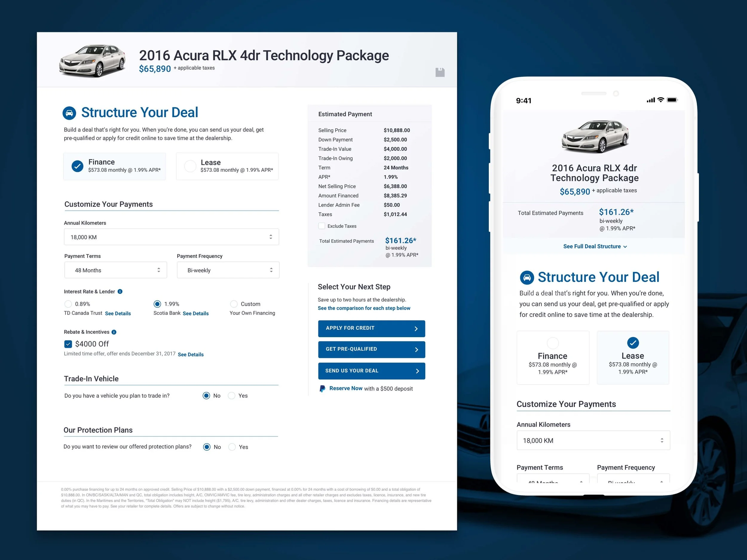Open the desktop Payment Frequency Bi-weekly dropdown
Screen dimensions: 747x560
(228, 270)
